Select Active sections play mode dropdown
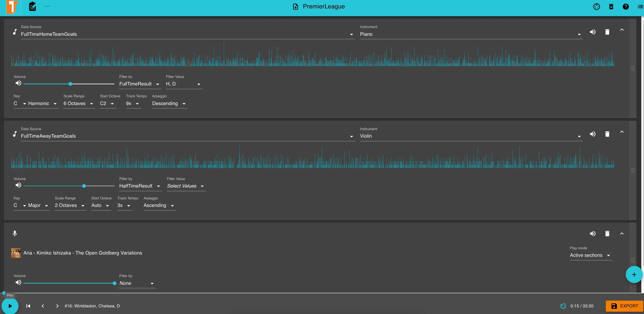 589,255
